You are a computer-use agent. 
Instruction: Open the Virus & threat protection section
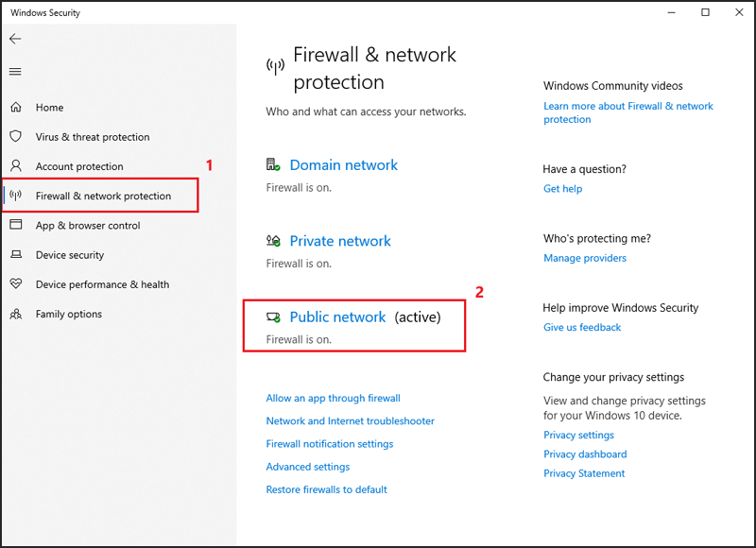click(93, 137)
